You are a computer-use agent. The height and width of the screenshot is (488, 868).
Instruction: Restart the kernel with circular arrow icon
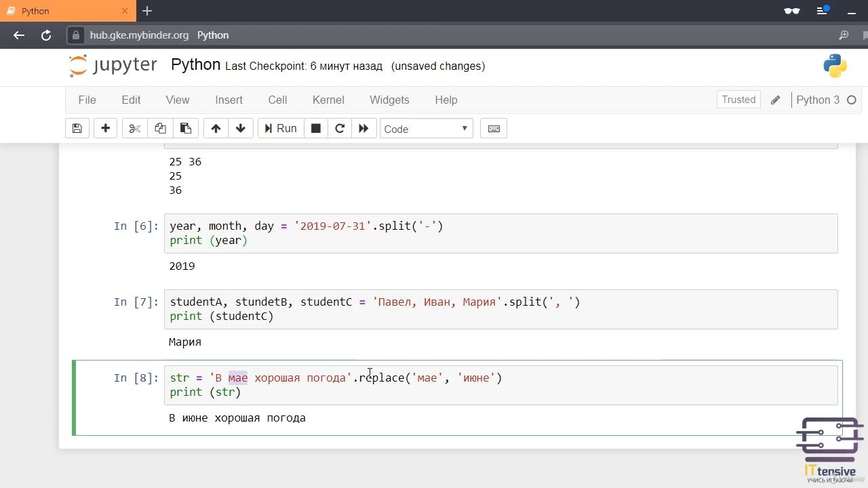340,129
